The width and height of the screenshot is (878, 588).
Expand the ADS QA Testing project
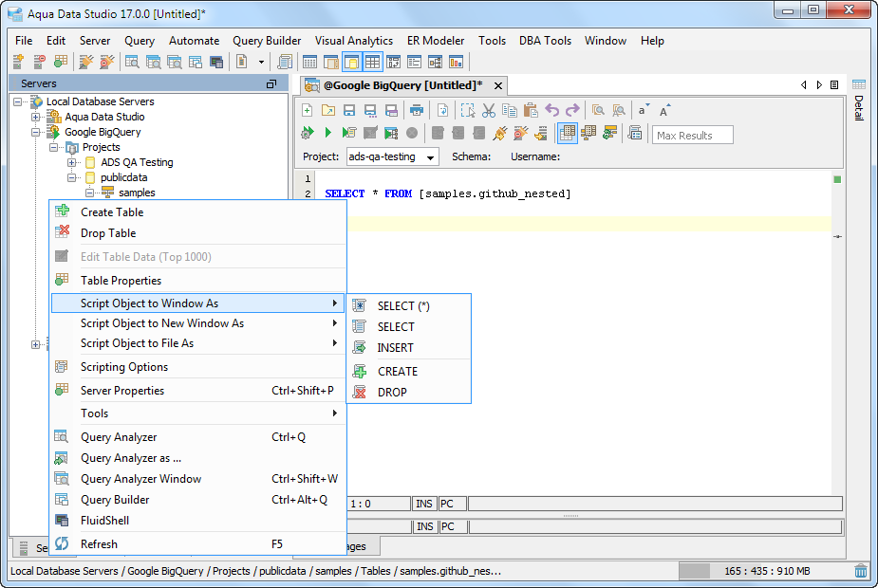(x=72, y=162)
